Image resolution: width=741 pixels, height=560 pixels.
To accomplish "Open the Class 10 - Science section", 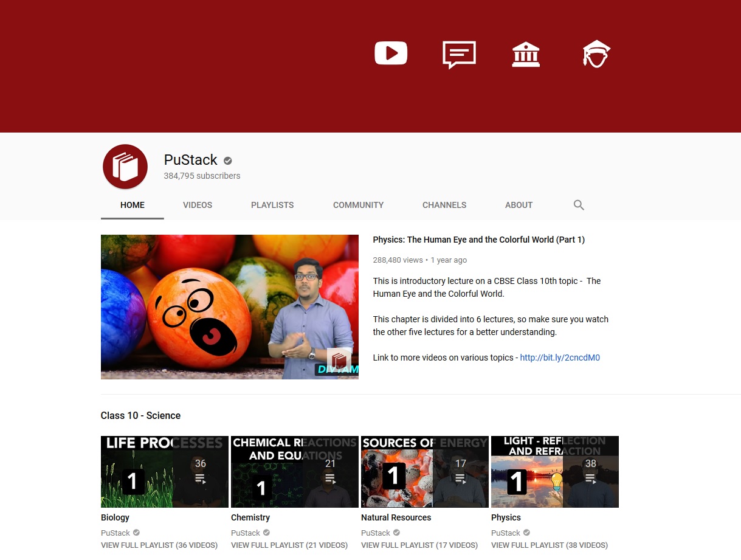I will (x=140, y=416).
